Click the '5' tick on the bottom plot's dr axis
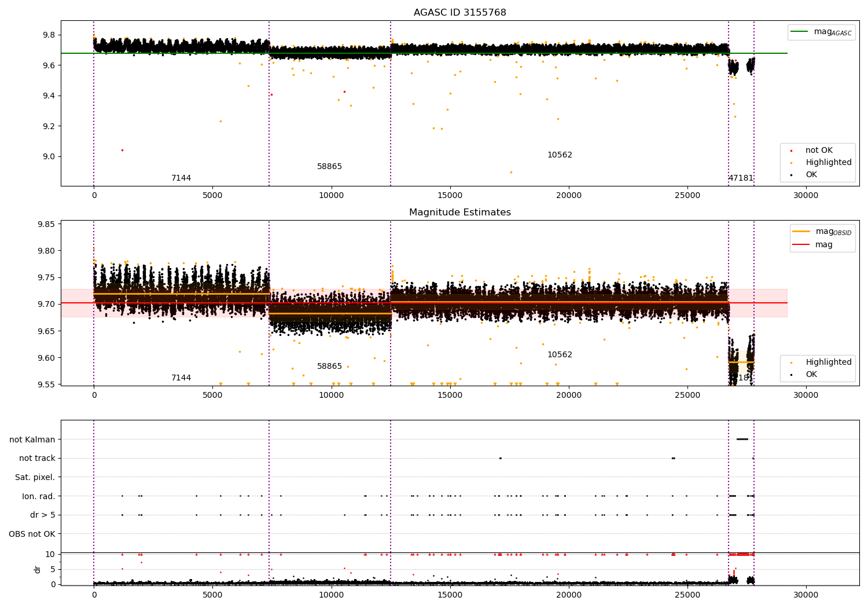The image size is (868, 608). [53, 569]
